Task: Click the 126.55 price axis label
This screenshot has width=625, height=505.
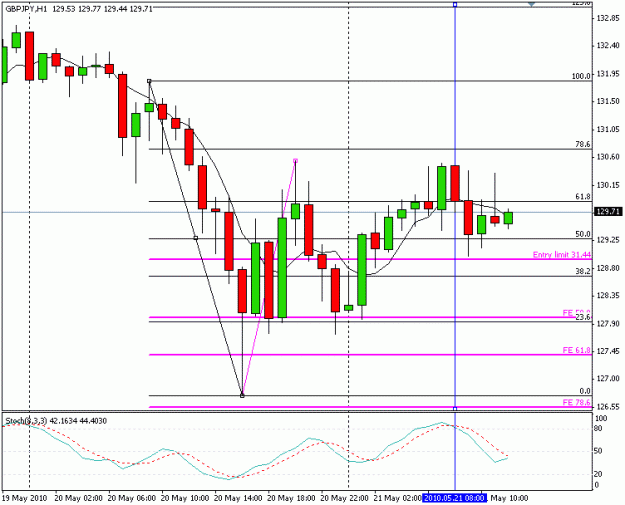Action: click(608, 407)
